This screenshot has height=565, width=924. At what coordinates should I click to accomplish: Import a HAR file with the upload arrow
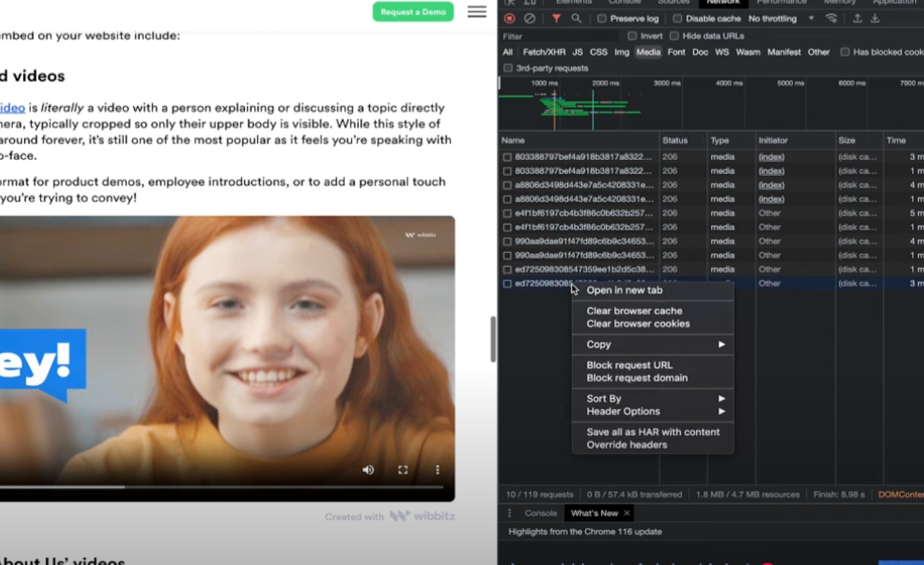pyautogui.click(x=857, y=18)
